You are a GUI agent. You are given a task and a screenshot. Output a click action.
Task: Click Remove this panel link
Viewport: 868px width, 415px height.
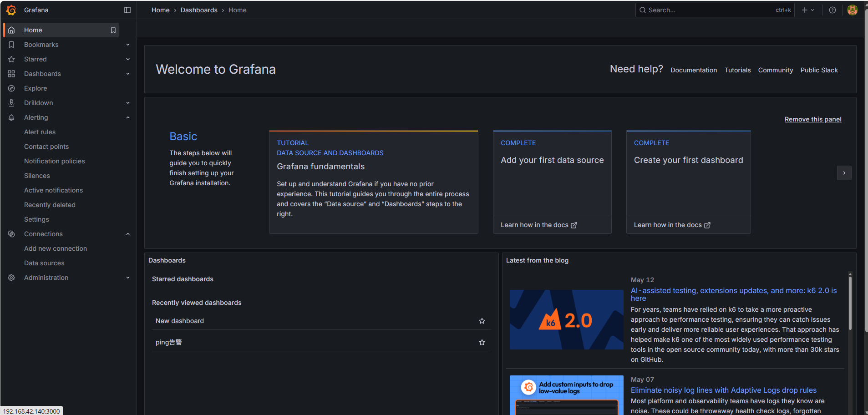click(x=813, y=119)
